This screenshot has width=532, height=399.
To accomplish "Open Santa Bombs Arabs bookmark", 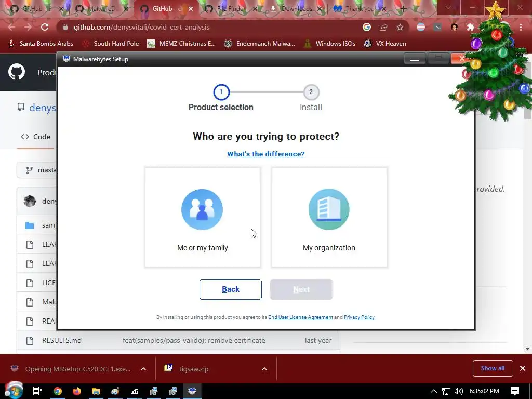I will (41, 44).
